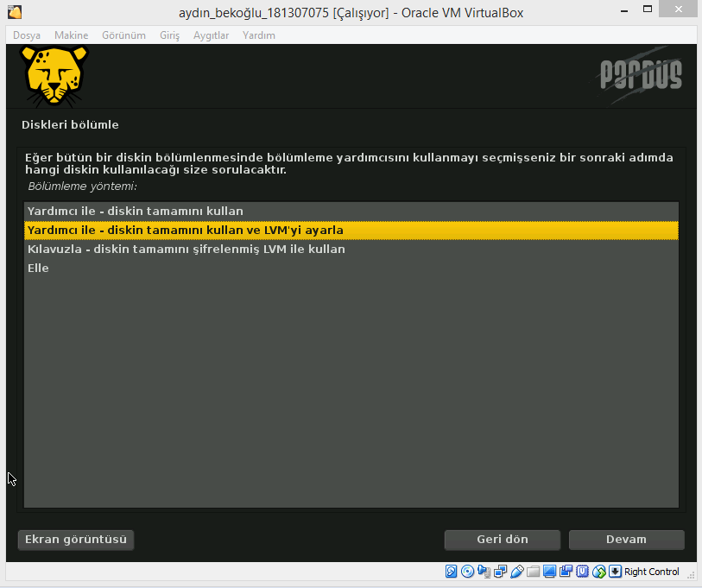The width and height of the screenshot is (702, 588).
Task: Click the network adapter status icon
Action: click(x=501, y=572)
